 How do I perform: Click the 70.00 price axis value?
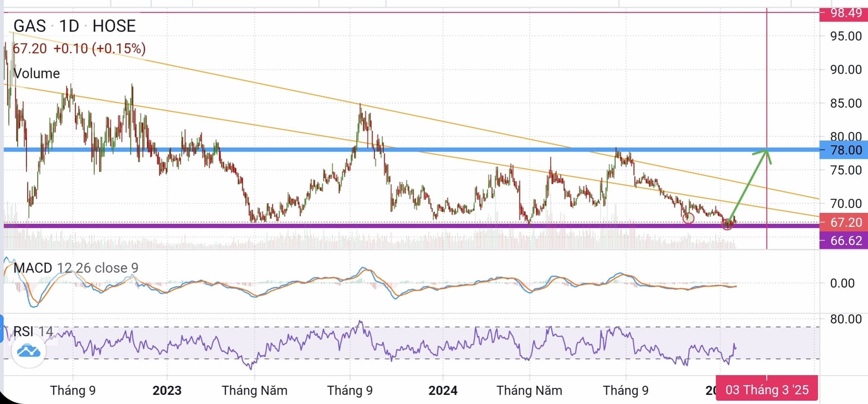click(x=846, y=204)
